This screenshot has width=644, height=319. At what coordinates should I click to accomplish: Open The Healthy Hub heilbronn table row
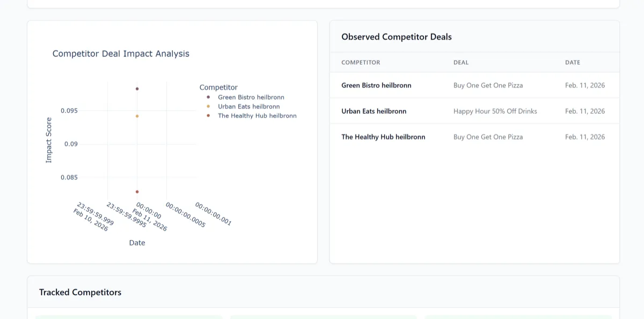383,137
